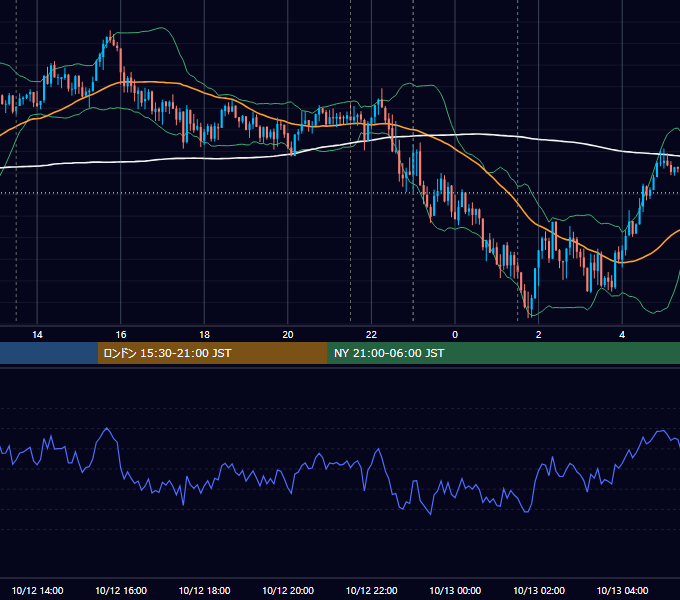Click the ロンドン 15:30-21:00 JST session bar
The width and height of the screenshot is (680, 600).
click(212, 353)
